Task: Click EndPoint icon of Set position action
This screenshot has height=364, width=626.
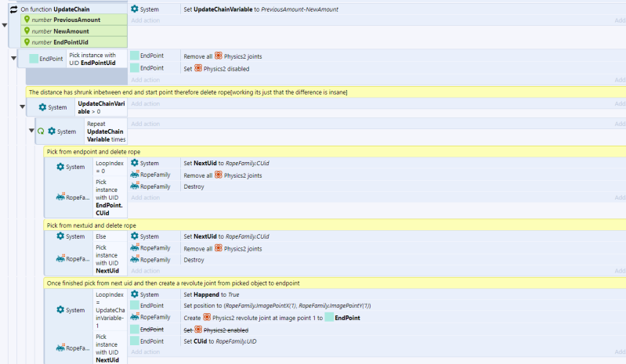Action: [135, 305]
